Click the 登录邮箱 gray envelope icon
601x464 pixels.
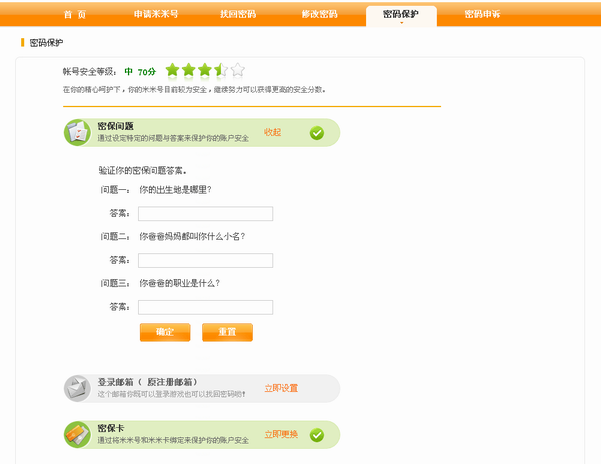click(x=78, y=388)
